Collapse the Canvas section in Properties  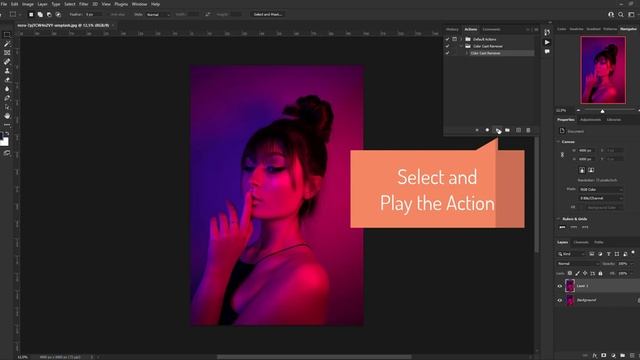(558, 142)
